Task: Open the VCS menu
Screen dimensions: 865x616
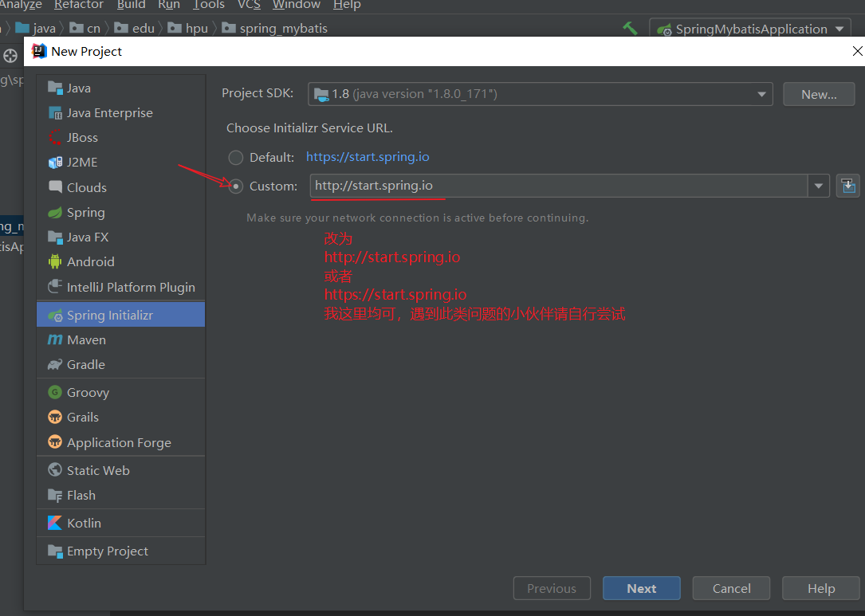Action: coord(249,5)
